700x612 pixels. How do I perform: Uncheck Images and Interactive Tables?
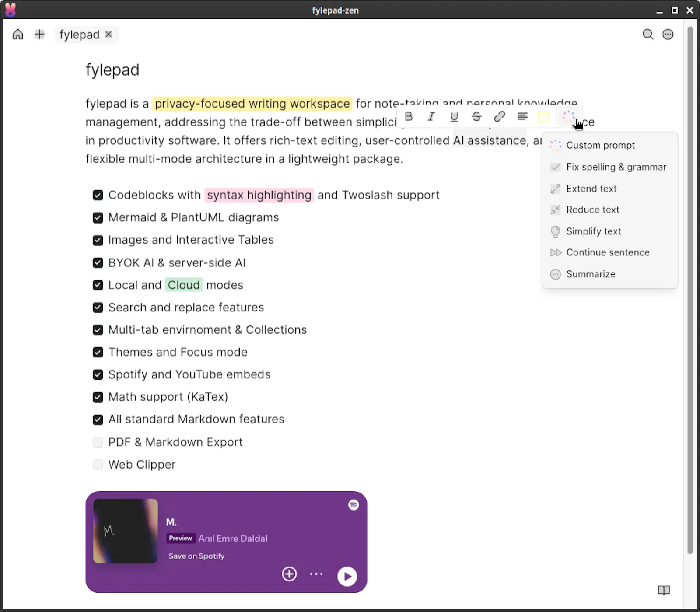(x=98, y=240)
